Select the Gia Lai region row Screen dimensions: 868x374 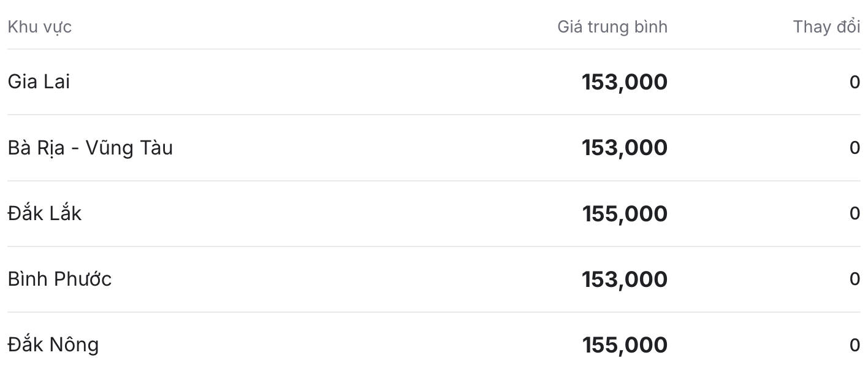(x=434, y=82)
